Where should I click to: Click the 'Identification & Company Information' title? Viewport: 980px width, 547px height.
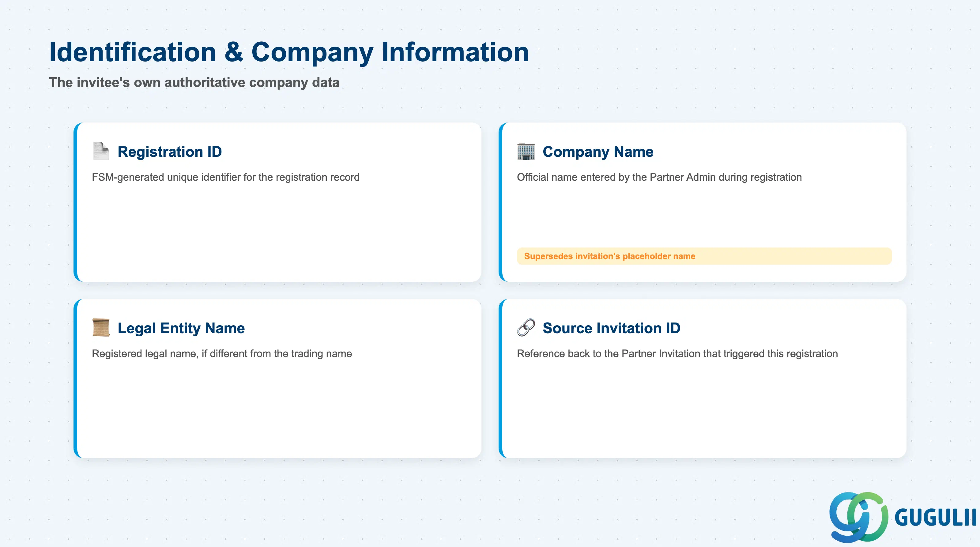(289, 52)
